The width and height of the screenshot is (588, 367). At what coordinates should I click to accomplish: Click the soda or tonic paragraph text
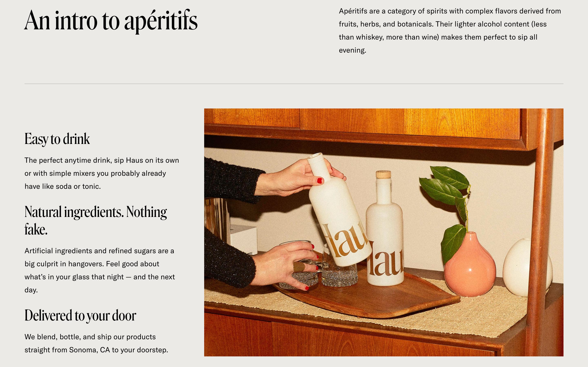click(102, 173)
